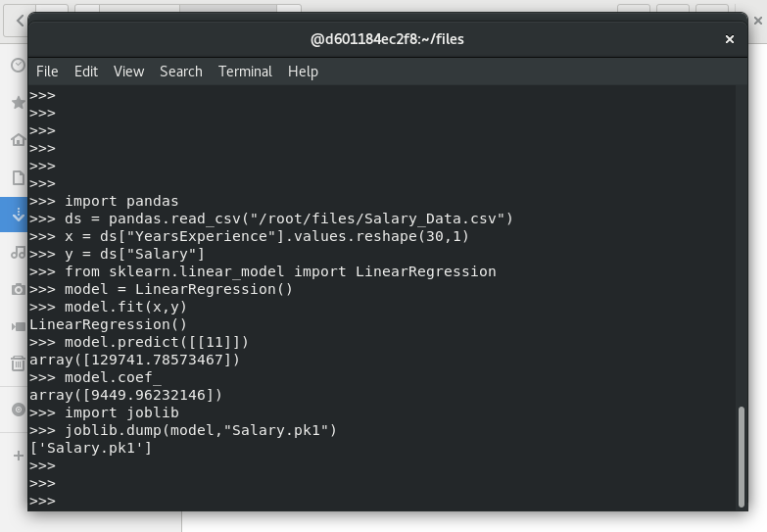The image size is (767, 532).
Task: Open the Documents sidebar icon
Action: point(19,177)
